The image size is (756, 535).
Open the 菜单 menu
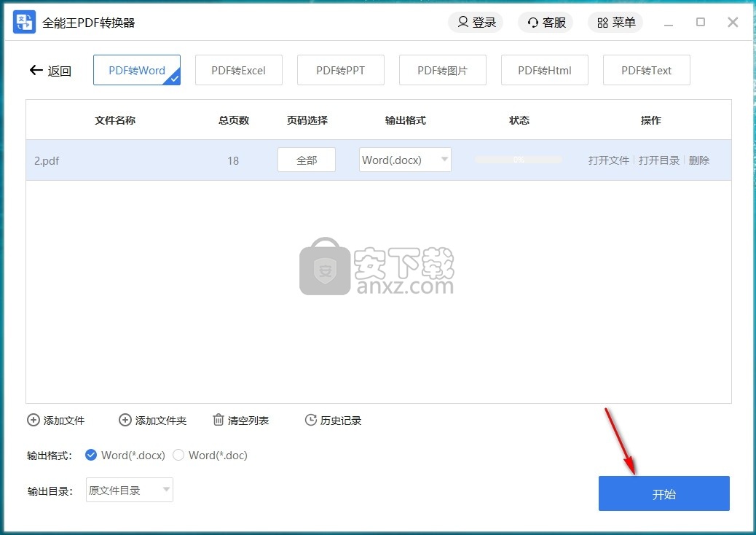pos(615,22)
